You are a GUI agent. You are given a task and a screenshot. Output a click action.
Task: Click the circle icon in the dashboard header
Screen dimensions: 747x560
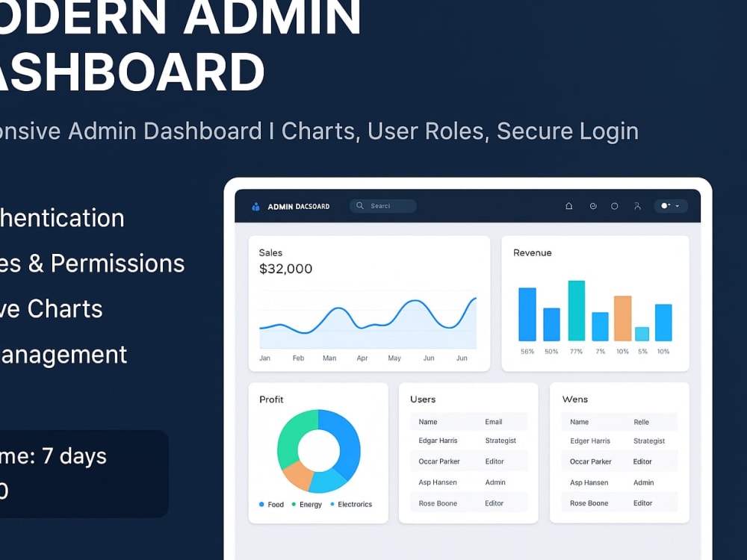point(615,206)
